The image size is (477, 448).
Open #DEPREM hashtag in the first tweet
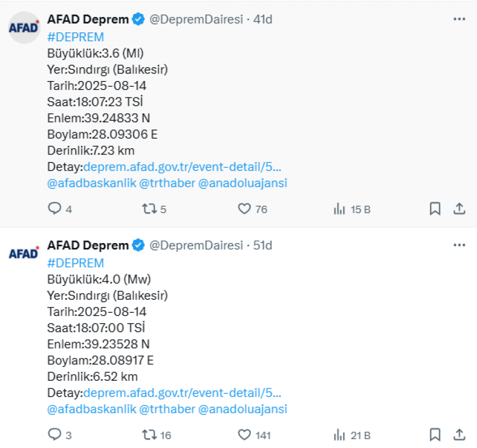coord(75,37)
